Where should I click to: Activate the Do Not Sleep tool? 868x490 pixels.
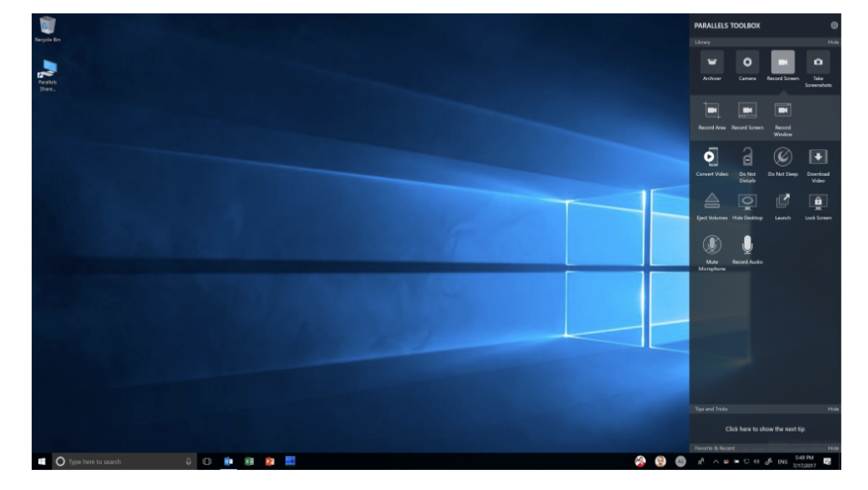[x=783, y=162]
